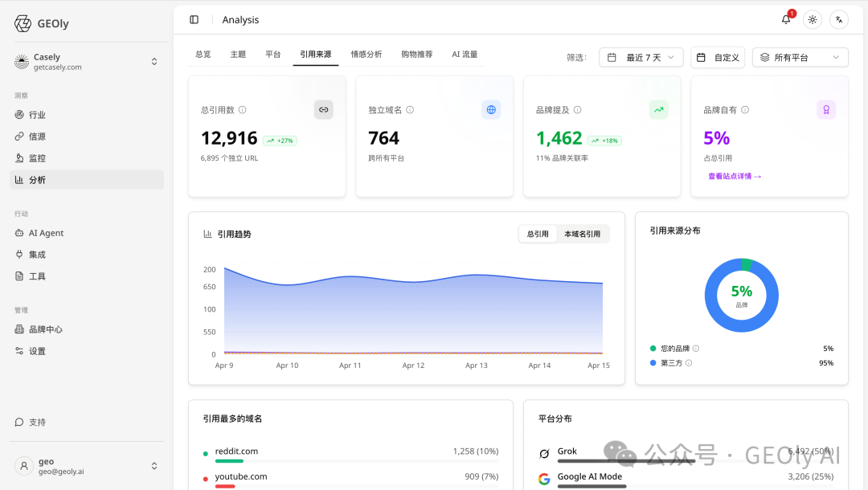Screen dimensions: 868x490
Task: Click the Grok share progress bar
Action: [x=626, y=461]
